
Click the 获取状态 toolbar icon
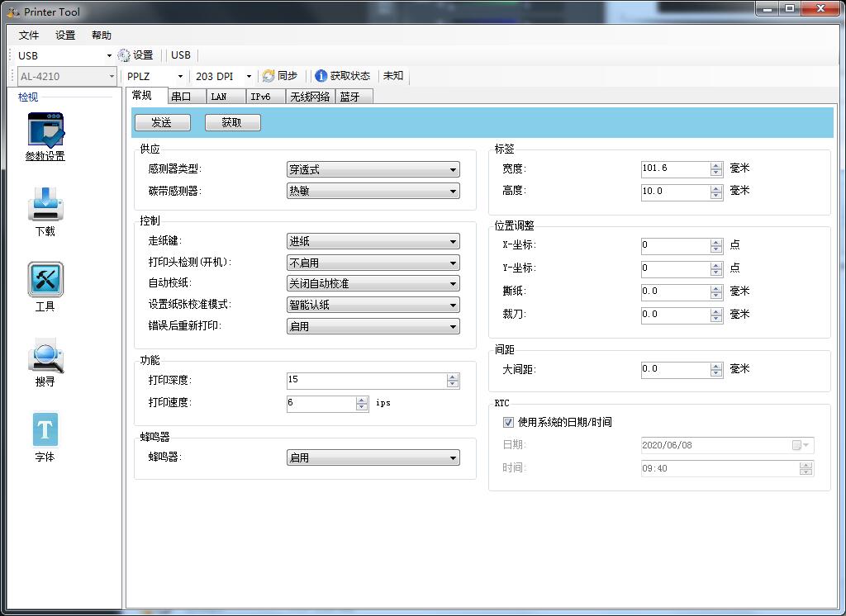[x=342, y=75]
